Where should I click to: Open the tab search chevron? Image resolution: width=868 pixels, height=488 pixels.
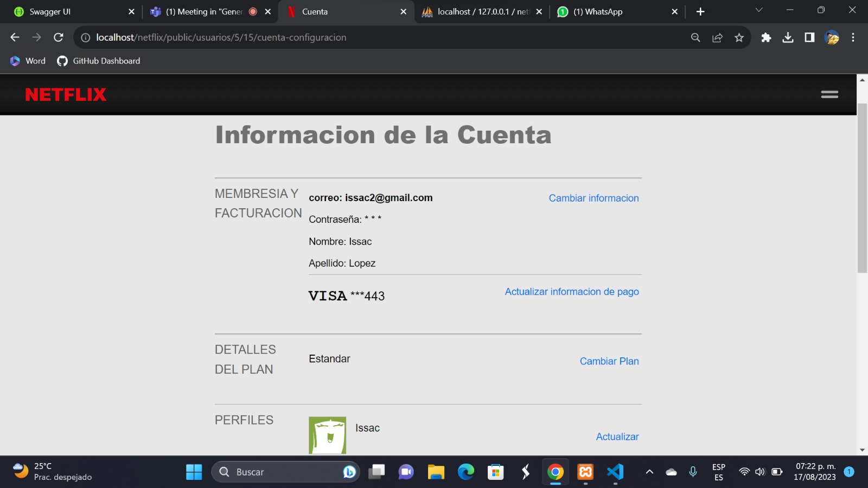pos(758,11)
